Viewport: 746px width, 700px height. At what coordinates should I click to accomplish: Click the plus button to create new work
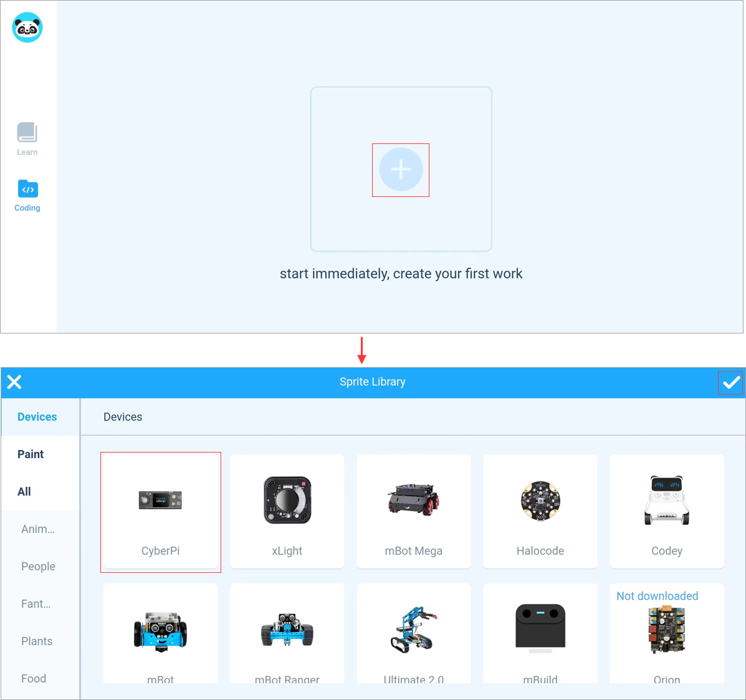(x=401, y=170)
